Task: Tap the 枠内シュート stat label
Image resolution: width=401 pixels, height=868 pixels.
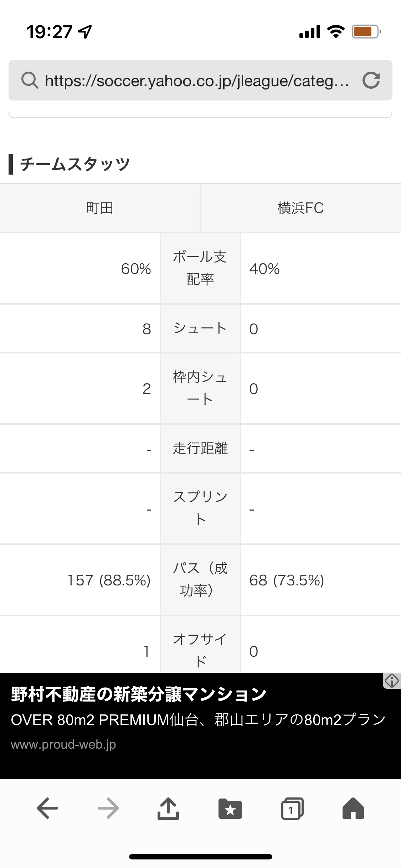Action: pos(200,388)
